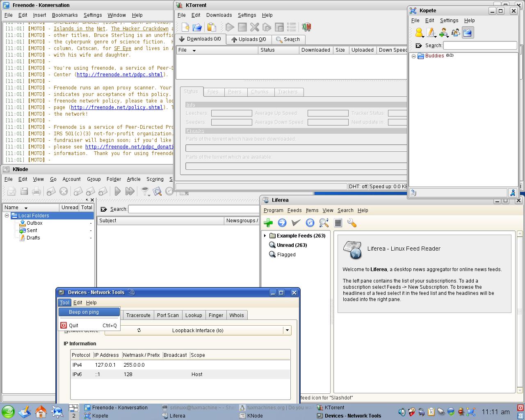This screenshot has height=420, width=525.
Task: Select the Uploads 0/0 tab in KTorrent
Action: [x=249, y=39]
